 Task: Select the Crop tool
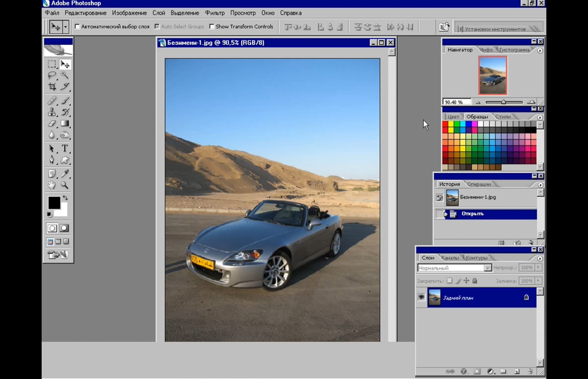point(52,86)
